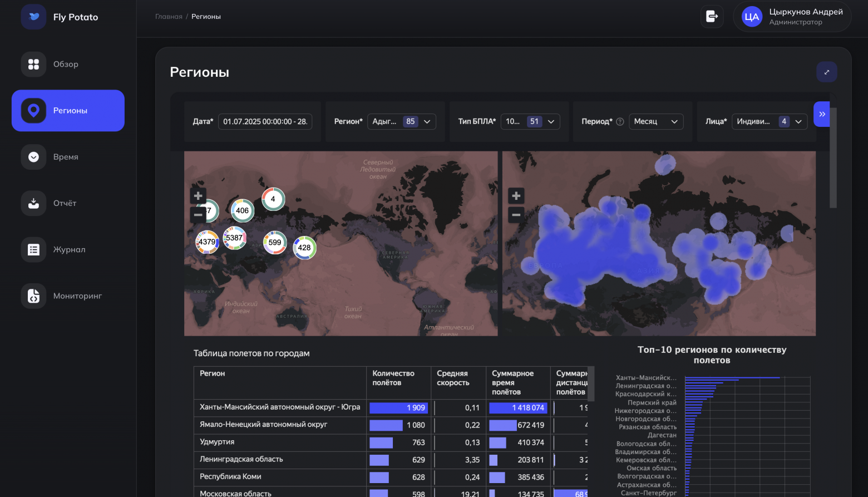Click the page vertical scrollbar
Viewport: 868px width, 497px height.
[x=833, y=158]
